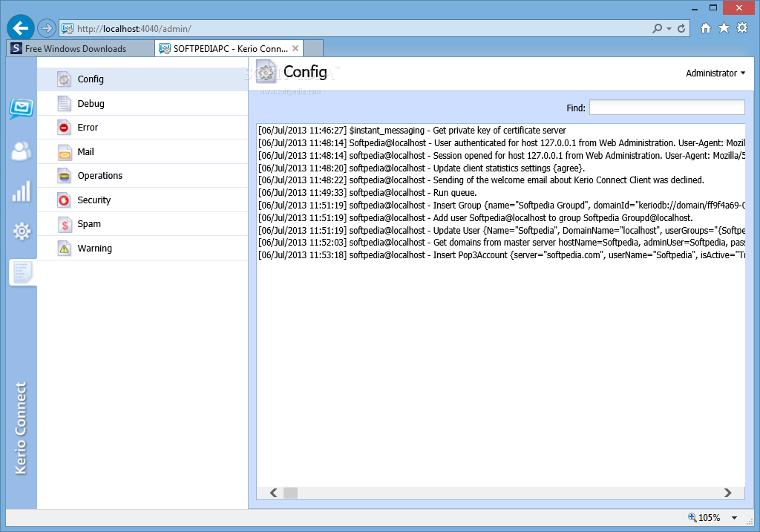This screenshot has height=532, width=760.
Task: Open a new blank browser tab
Action: pos(313,48)
